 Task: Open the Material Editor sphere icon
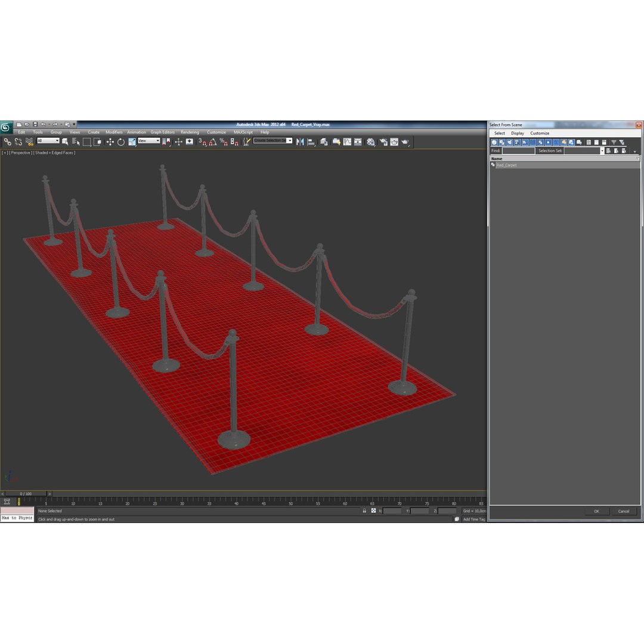(x=371, y=142)
